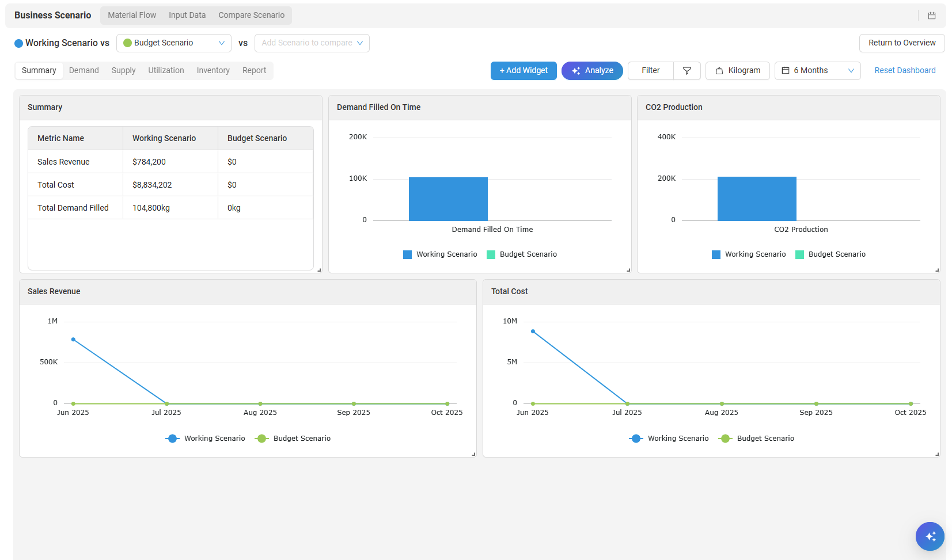The height and width of the screenshot is (560, 952).
Task: Click the Kilogram weight unit icon
Action: (x=719, y=71)
